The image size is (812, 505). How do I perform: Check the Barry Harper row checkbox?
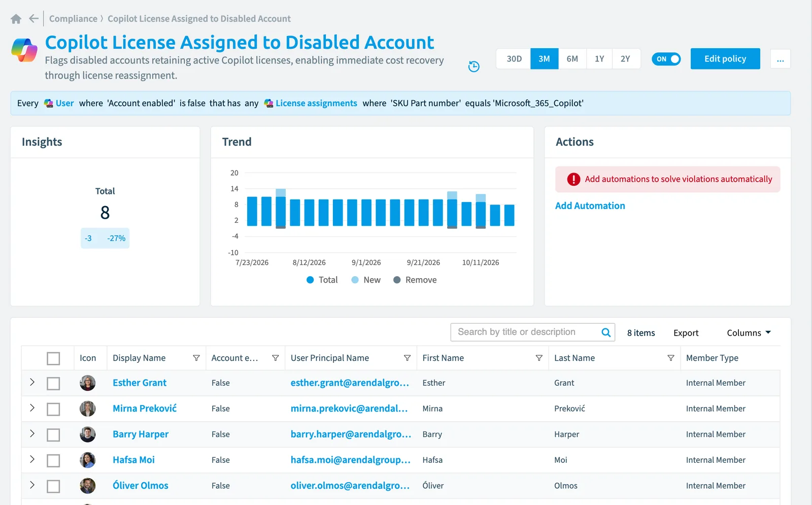click(x=53, y=435)
